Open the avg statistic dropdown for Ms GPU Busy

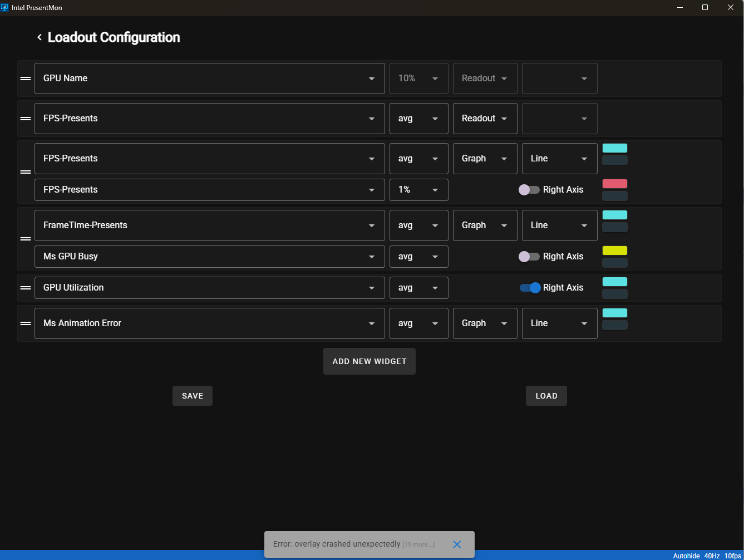(x=419, y=257)
